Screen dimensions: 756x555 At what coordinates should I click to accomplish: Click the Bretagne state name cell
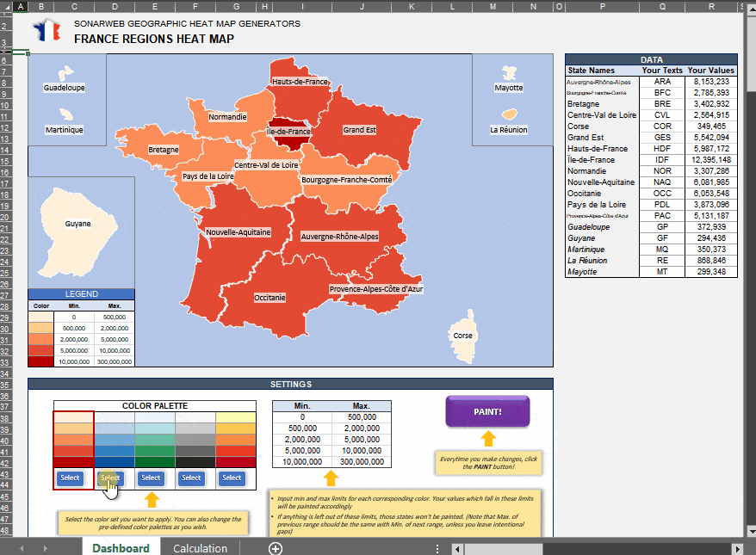coord(602,104)
